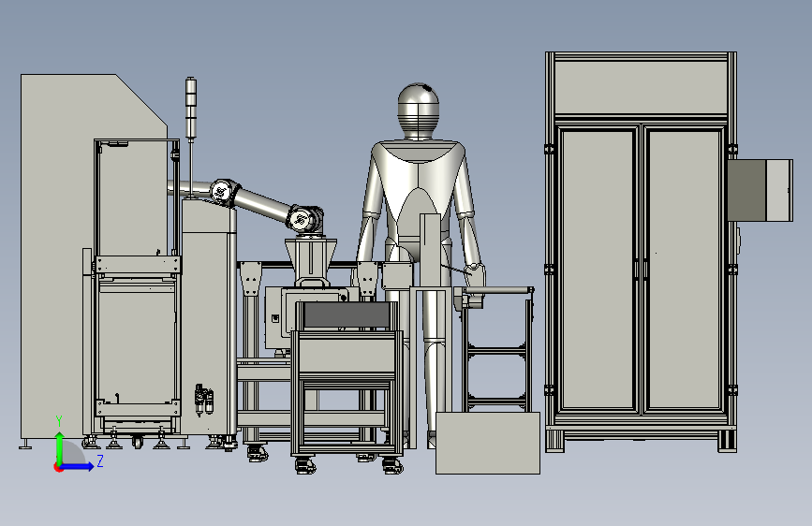Select the large angled enclosure panel on the left
Image resolution: width=812 pixels, height=526 pixels.
point(58,256)
